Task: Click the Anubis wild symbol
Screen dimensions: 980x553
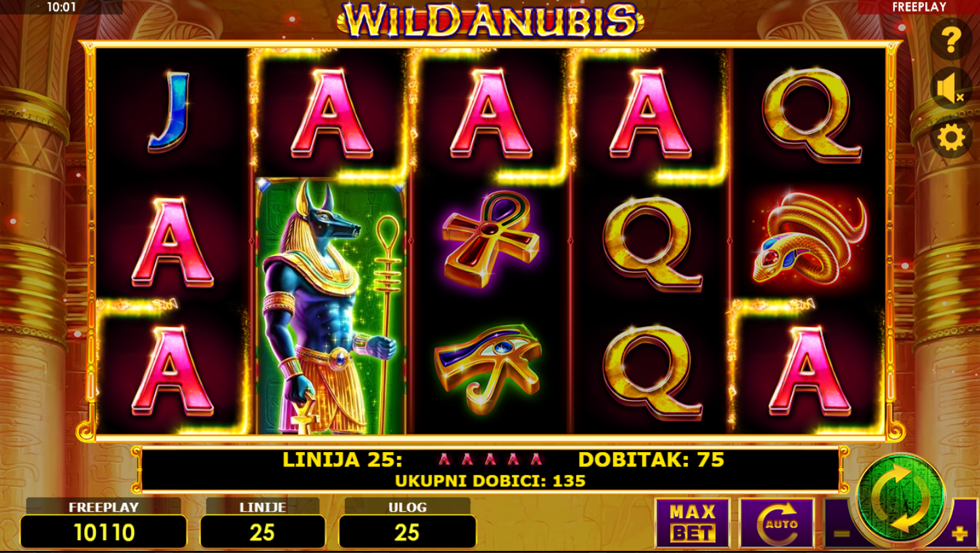Action: [331, 306]
